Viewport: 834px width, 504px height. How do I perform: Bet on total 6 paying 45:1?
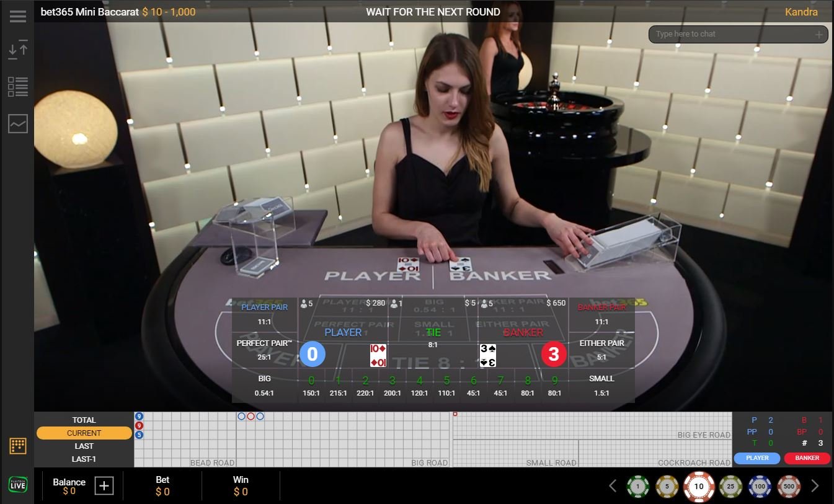474,386
